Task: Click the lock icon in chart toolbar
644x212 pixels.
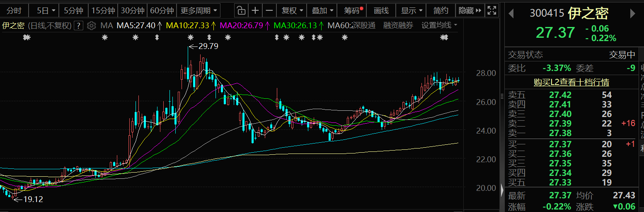Action: point(241,10)
